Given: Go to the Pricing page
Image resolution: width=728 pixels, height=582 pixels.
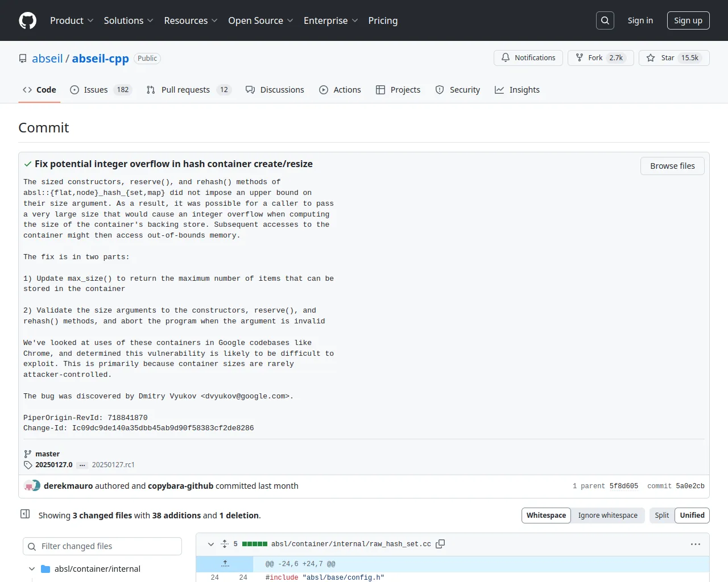Looking at the screenshot, I should point(383,20).
